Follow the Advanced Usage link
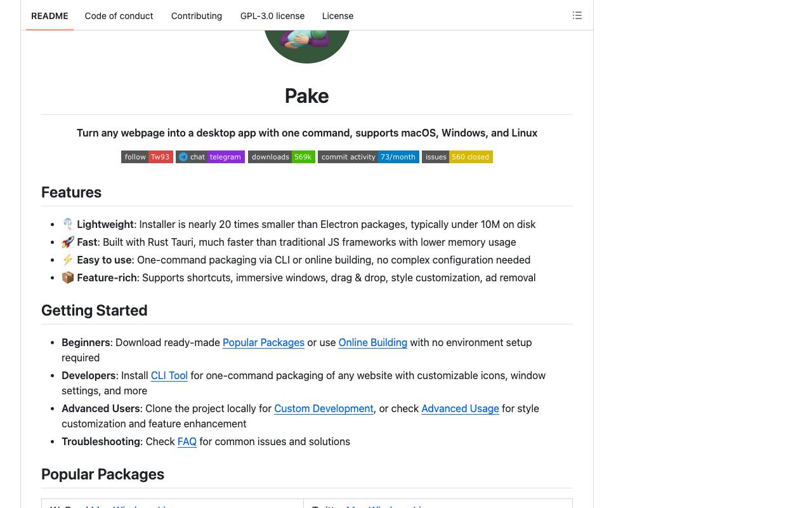The image size is (812, 508). click(460, 408)
